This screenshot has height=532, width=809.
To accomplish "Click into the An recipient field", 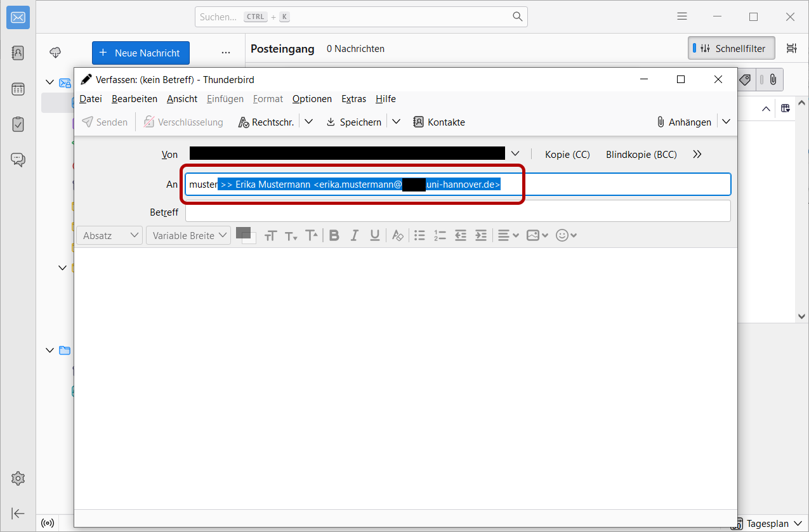I will [457, 185].
